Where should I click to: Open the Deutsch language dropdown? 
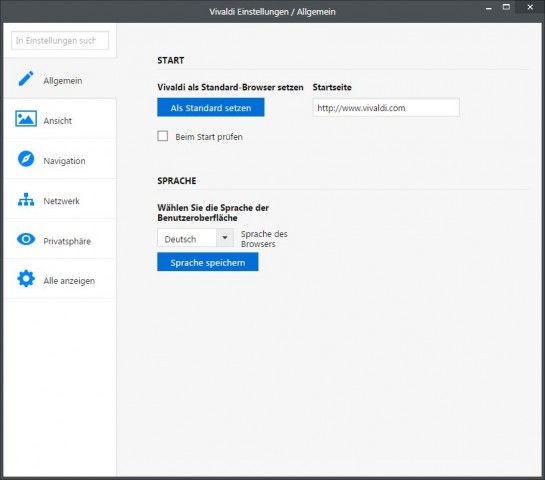[195, 238]
